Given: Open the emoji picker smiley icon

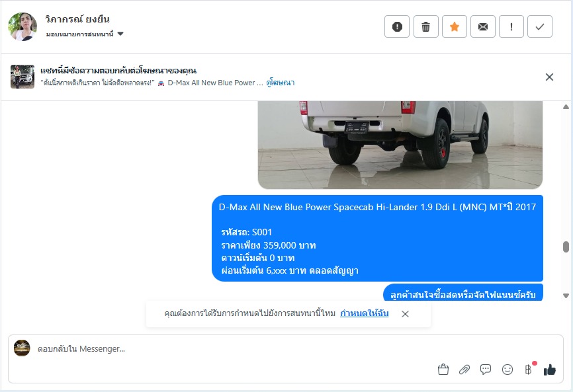Looking at the screenshot, I should click(507, 370).
